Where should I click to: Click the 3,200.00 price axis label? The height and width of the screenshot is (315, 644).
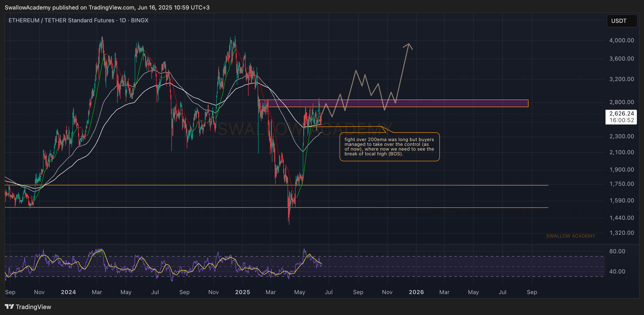click(x=621, y=79)
